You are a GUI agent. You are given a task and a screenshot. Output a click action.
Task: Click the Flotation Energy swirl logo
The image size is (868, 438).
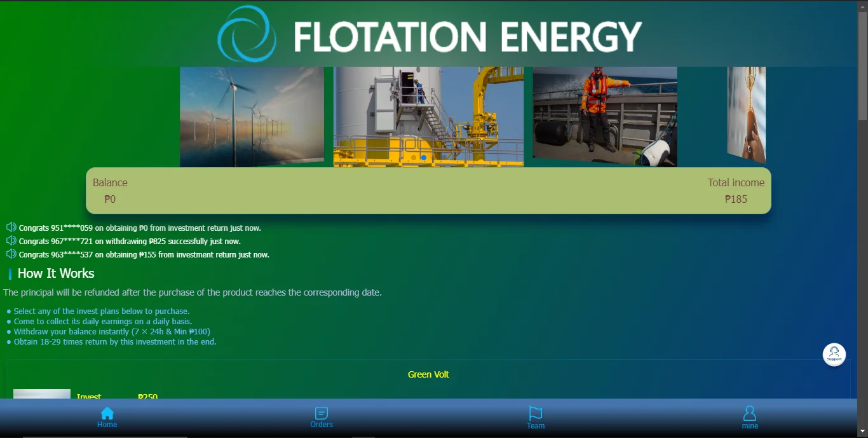point(247,34)
